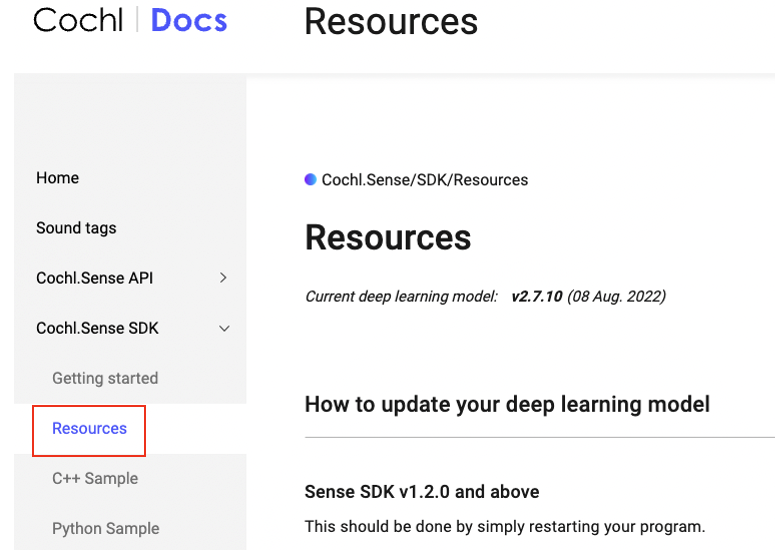Image resolution: width=775 pixels, height=550 pixels.
Task: Expand the Cochl.Sense API chevron arrow
Action: [223, 278]
